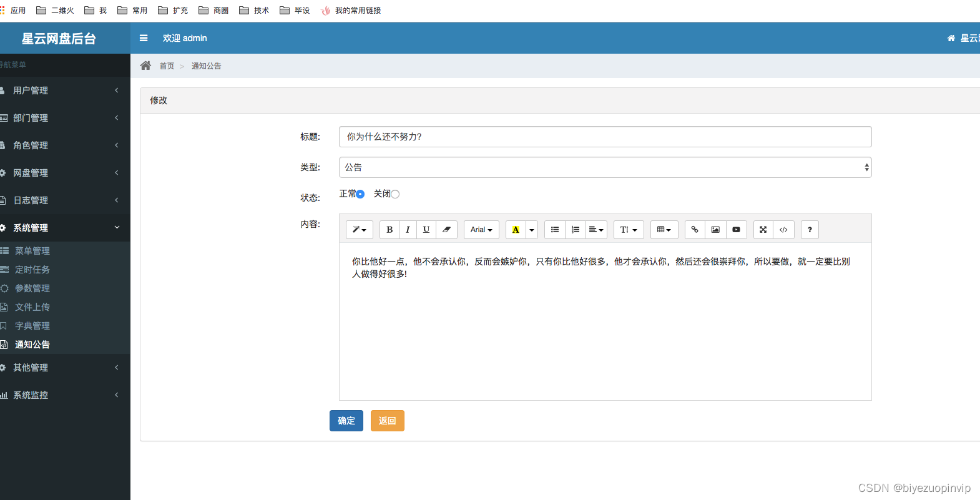Screen dimensions: 980x500
Task: Click the eraser remove-format icon
Action: coord(446,230)
